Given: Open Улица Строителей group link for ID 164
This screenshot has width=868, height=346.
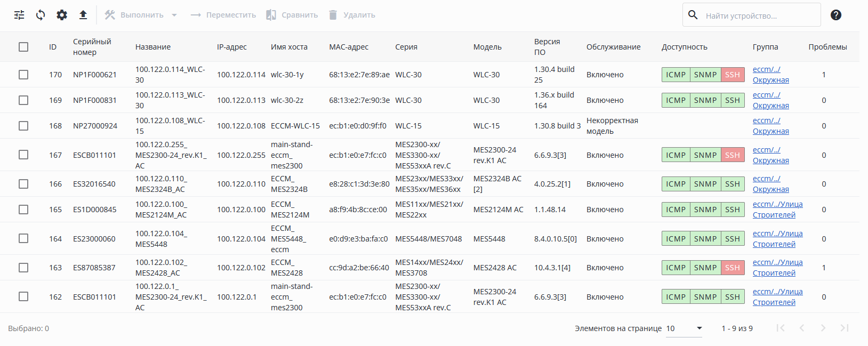Looking at the screenshot, I should coord(777,239).
